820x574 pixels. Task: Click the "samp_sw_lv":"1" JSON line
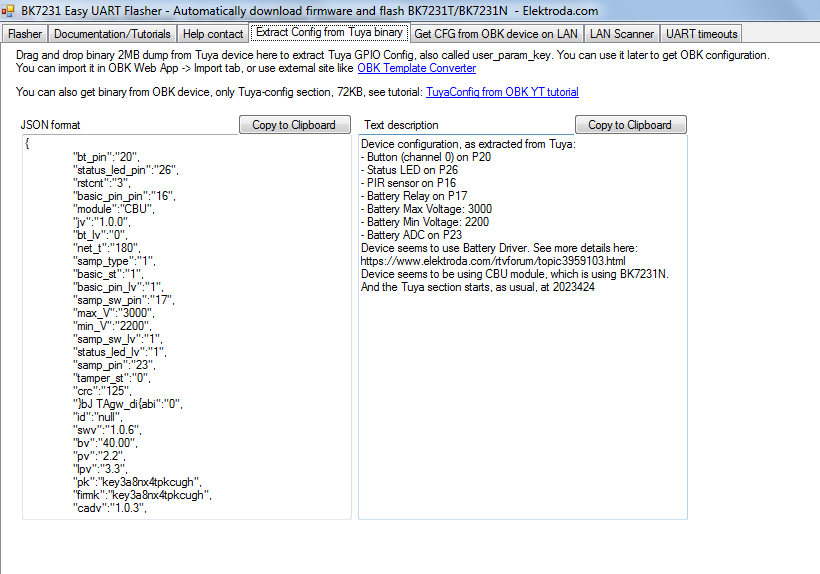pyautogui.click(x=118, y=339)
